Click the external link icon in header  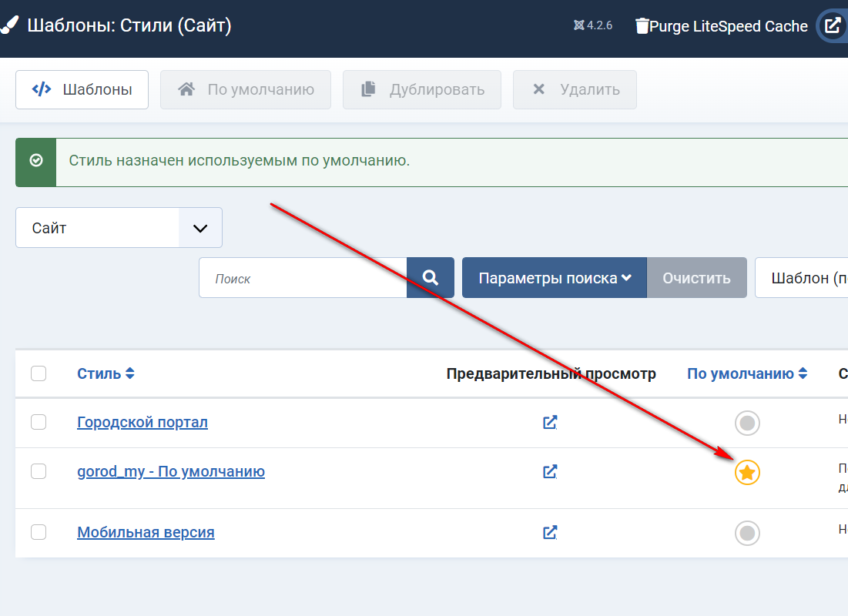tap(833, 25)
